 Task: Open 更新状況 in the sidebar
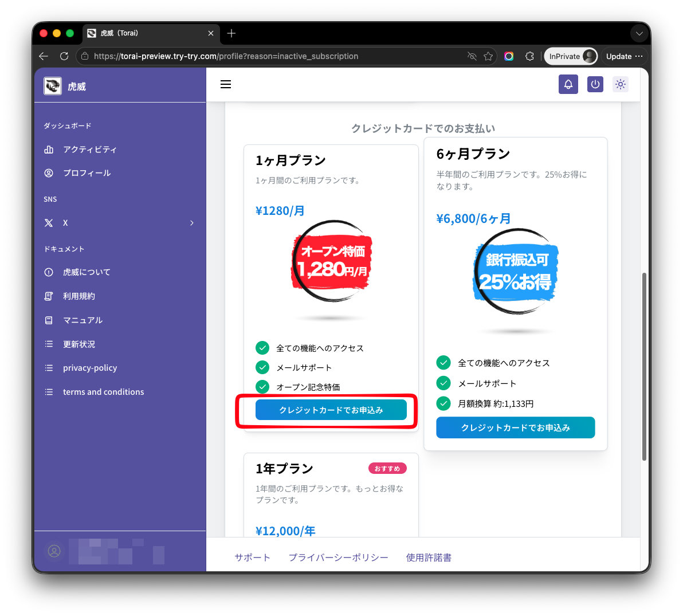click(79, 344)
